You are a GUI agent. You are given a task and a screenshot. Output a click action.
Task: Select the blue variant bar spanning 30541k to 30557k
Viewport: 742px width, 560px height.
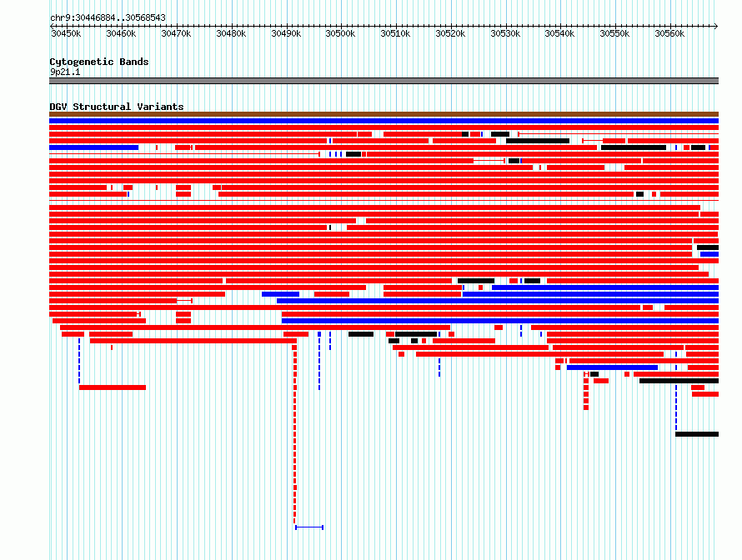pos(612,367)
